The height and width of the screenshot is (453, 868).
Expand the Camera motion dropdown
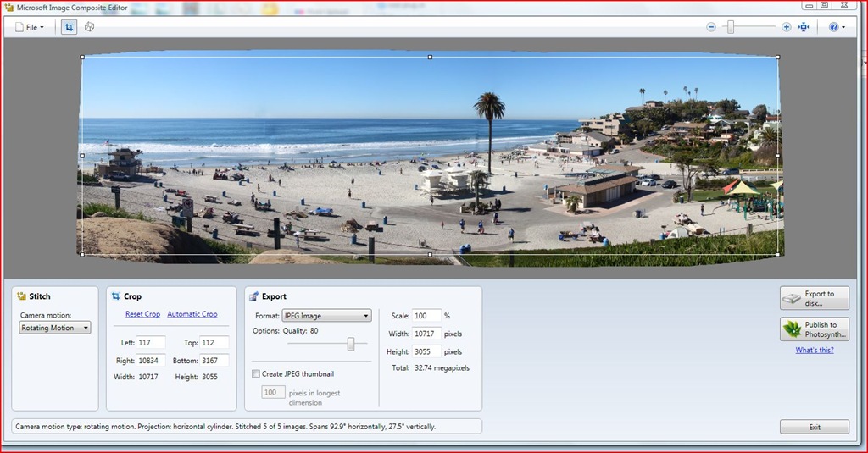click(55, 328)
